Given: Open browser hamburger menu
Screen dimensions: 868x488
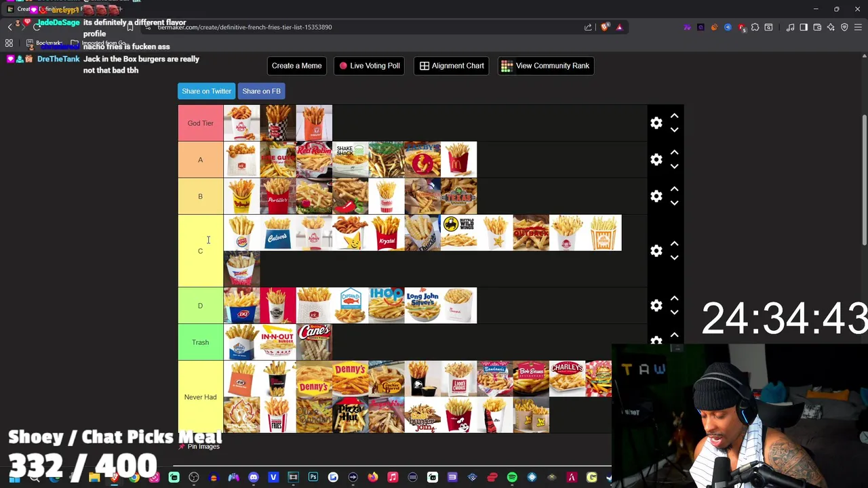Looking at the screenshot, I should click(x=858, y=27).
